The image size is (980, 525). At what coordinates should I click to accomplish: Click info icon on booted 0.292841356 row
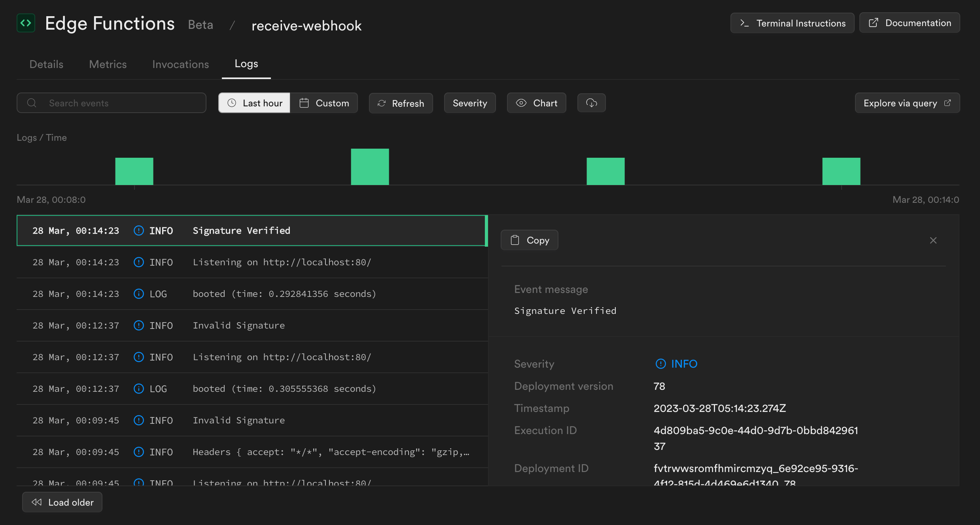[x=139, y=294]
